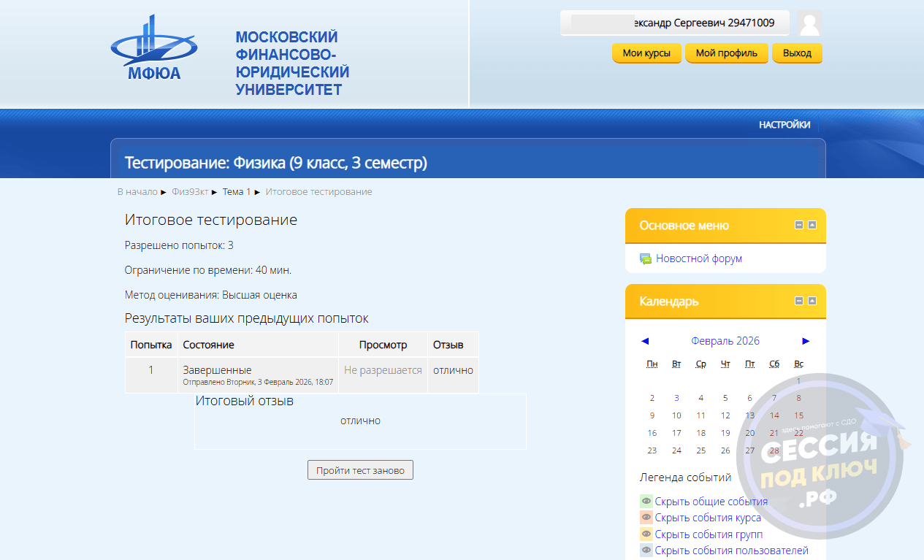This screenshot has width=924, height=560.
Task: Click Тема 1 in breadcrumb
Action: click(237, 192)
